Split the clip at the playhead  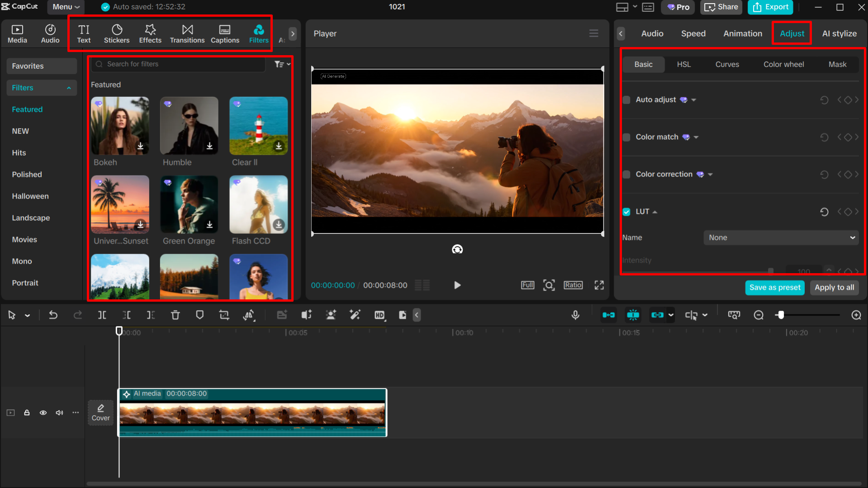click(102, 315)
